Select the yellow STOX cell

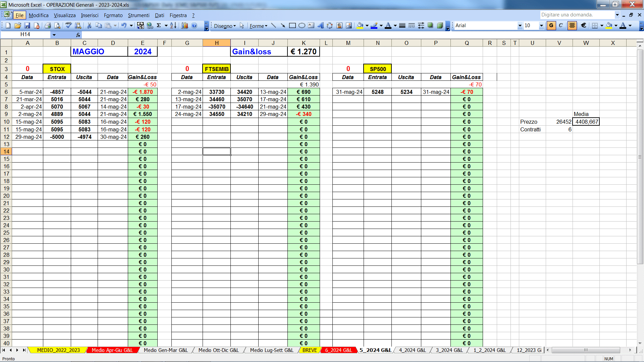pos(57,69)
